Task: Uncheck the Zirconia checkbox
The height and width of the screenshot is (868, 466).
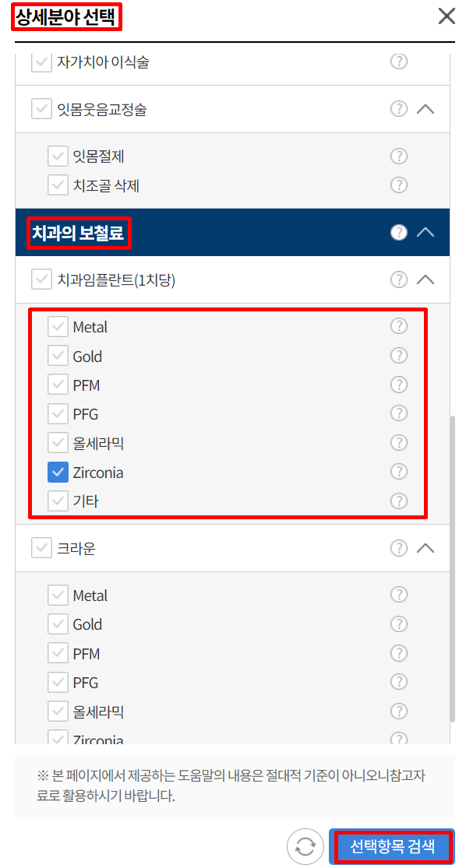Action: tap(58, 472)
